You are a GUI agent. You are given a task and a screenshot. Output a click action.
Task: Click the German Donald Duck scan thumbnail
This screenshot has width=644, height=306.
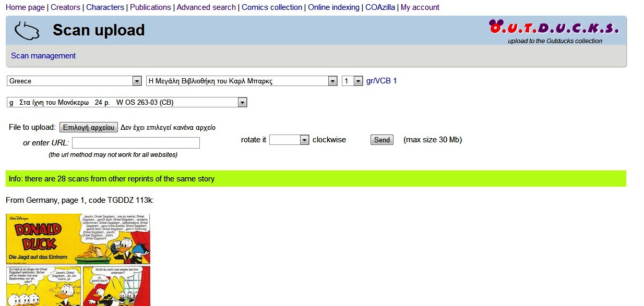(x=78, y=260)
